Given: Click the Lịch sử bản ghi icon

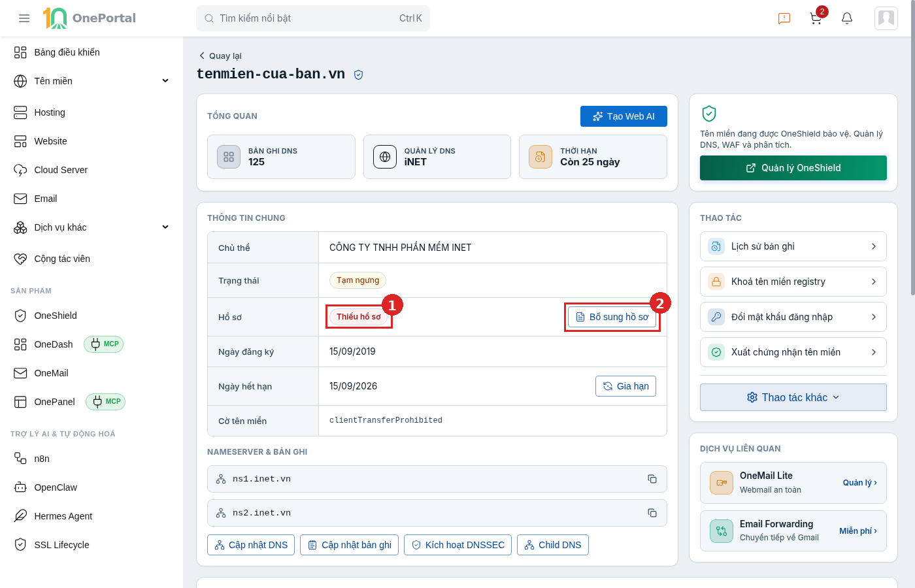Looking at the screenshot, I should (716, 246).
